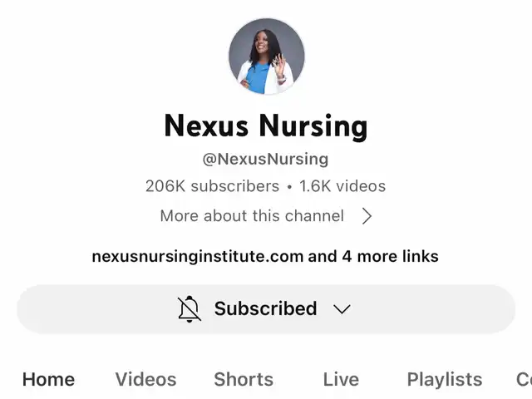Click the Subscribed button label
The image size is (532, 399).
266,308
